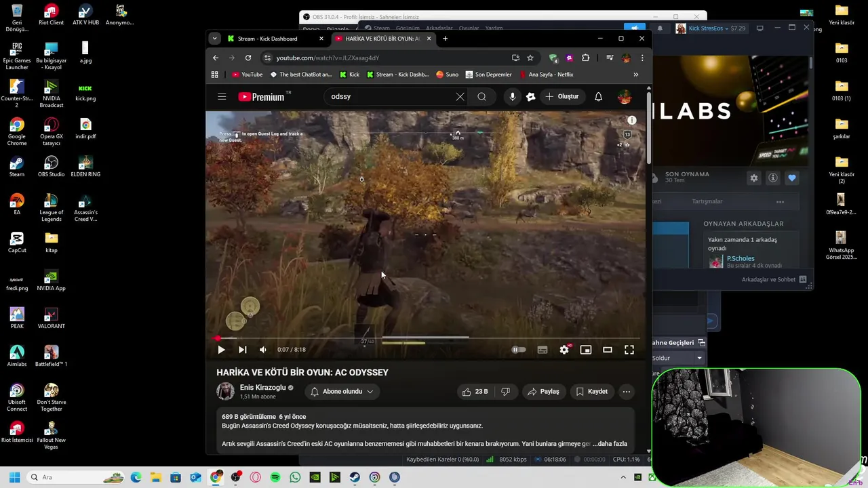Select the HARİKA VE KÖTÜ BİR OYUN tab

point(382,39)
